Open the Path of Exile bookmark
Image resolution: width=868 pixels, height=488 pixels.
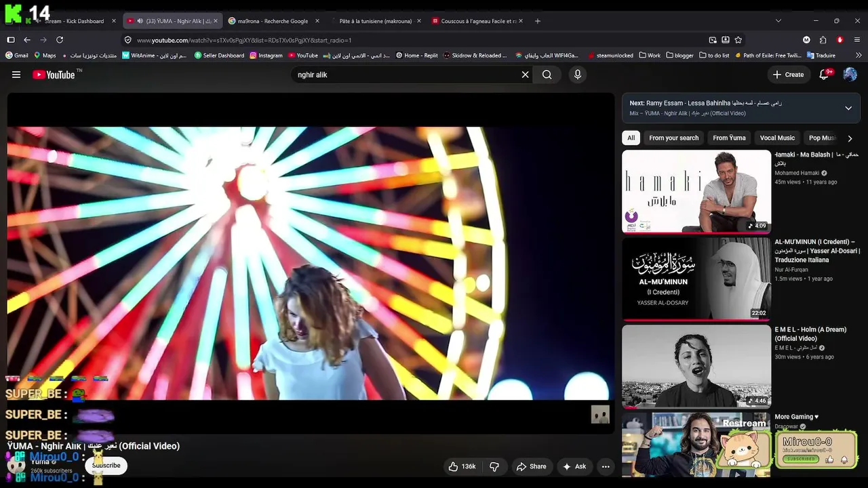click(768, 56)
